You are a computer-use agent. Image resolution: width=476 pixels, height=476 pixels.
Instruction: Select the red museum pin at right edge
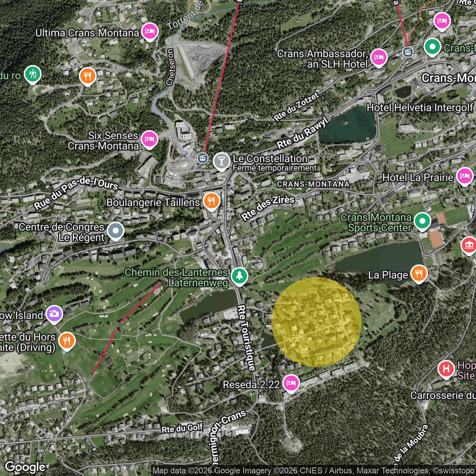[x=469, y=246]
